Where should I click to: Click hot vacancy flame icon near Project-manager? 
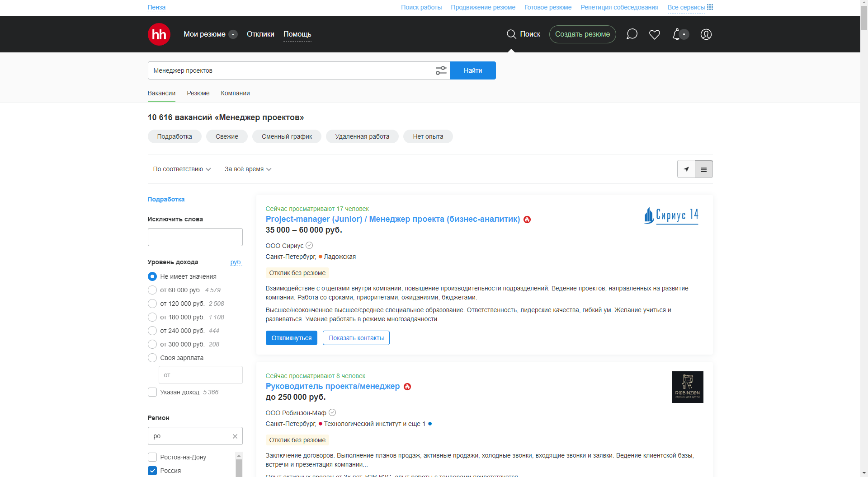tap(527, 220)
